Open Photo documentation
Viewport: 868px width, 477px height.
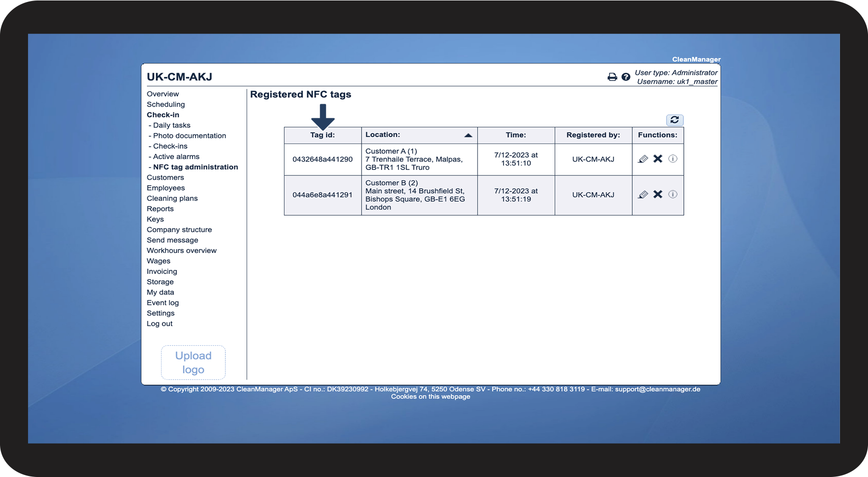pos(190,136)
